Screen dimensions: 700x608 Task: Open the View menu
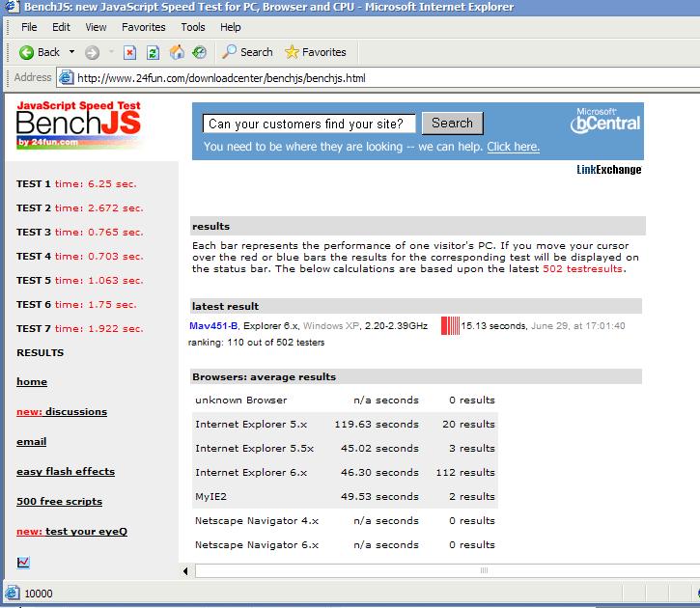[x=96, y=27]
